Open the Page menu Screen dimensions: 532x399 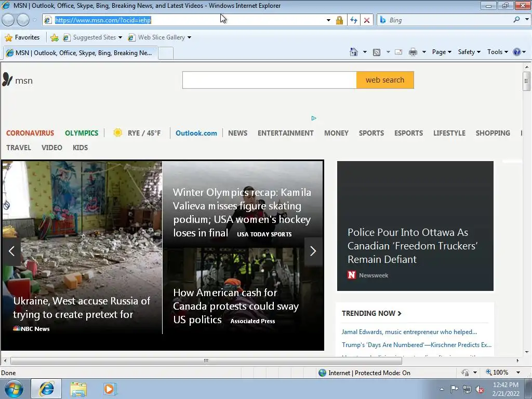(442, 52)
